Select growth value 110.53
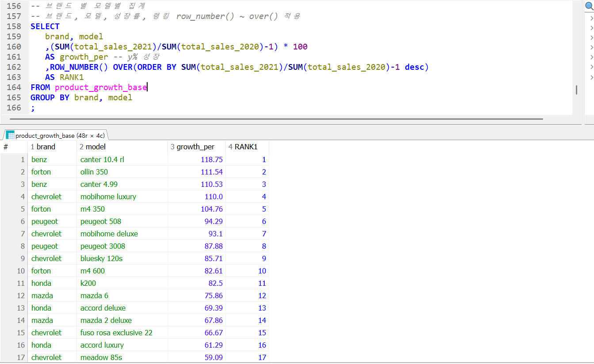The image size is (594, 364). pyautogui.click(x=197, y=184)
